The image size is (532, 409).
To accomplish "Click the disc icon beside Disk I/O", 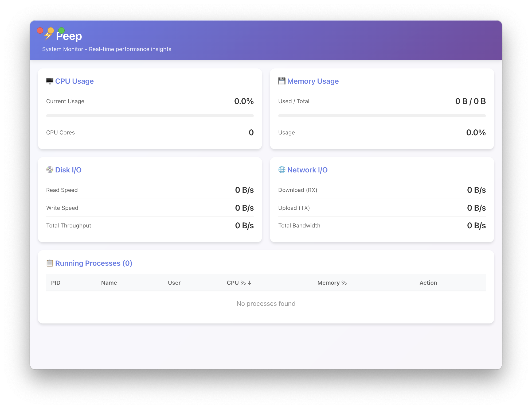I will click(50, 170).
